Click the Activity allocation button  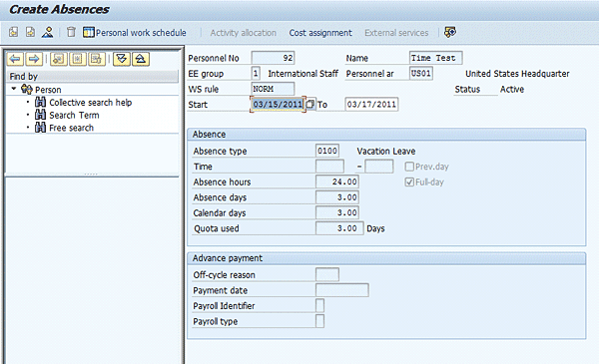pyautogui.click(x=243, y=33)
